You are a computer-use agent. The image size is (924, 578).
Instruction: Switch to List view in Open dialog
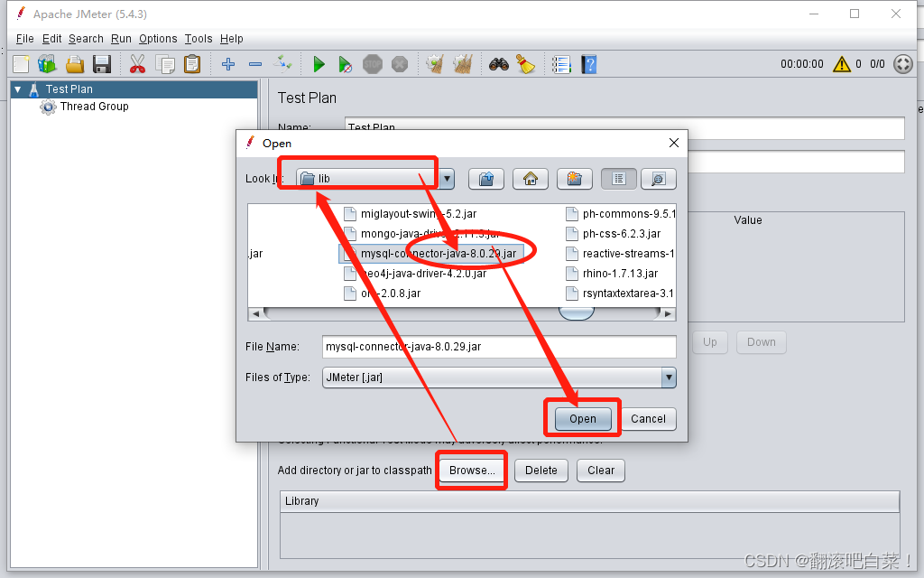pos(619,179)
